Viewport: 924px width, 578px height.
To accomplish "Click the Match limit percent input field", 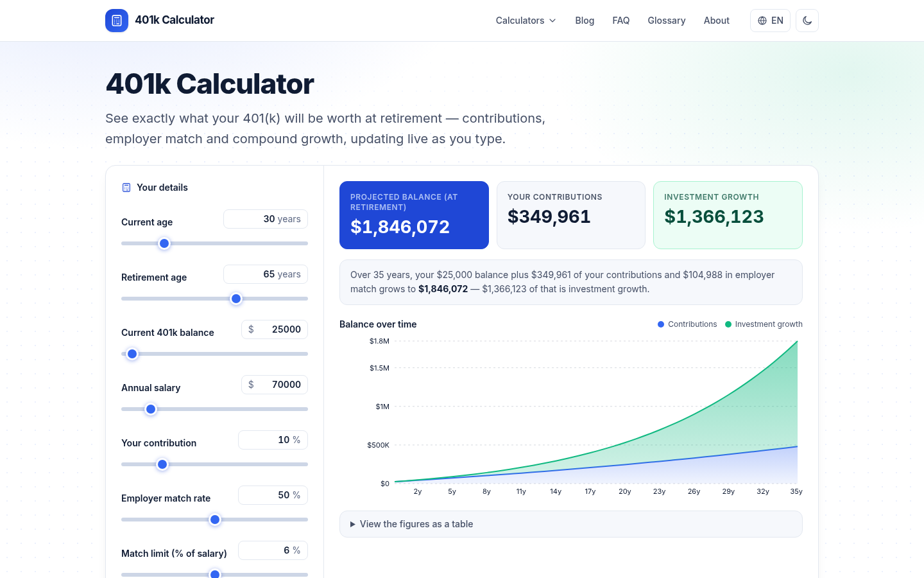I will 273,550.
